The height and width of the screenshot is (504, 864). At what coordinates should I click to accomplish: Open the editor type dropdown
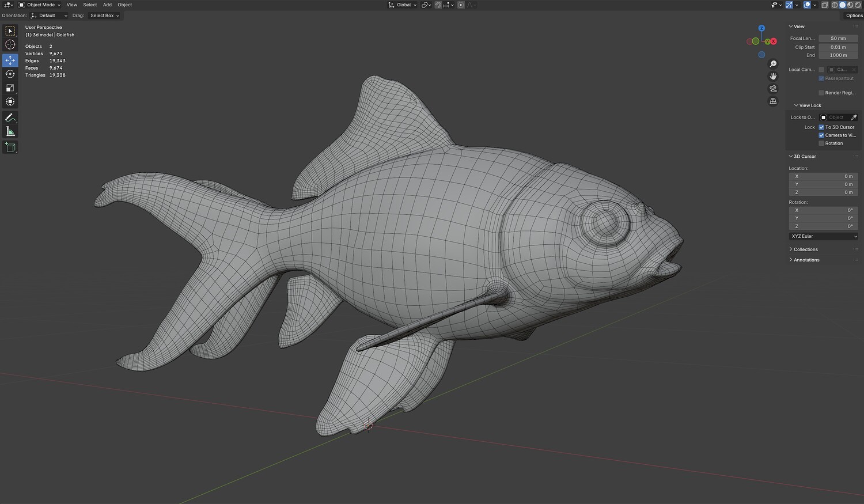coord(8,5)
